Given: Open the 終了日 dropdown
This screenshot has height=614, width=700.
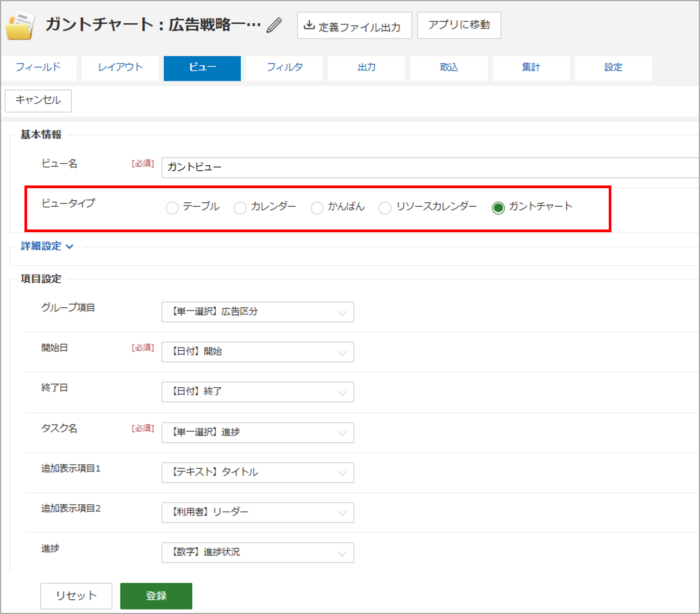Looking at the screenshot, I should click(x=258, y=392).
